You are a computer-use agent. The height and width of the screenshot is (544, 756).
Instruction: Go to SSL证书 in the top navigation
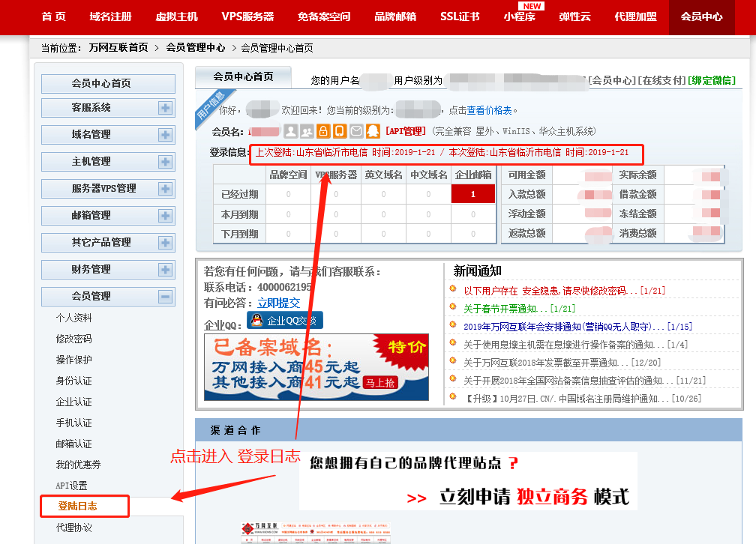pyautogui.click(x=460, y=16)
